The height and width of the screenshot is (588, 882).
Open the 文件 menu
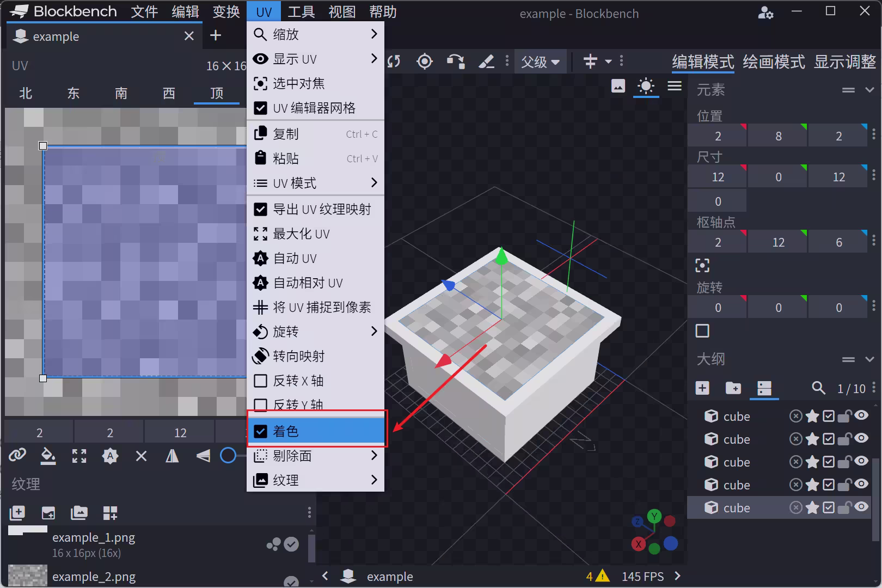click(x=144, y=11)
